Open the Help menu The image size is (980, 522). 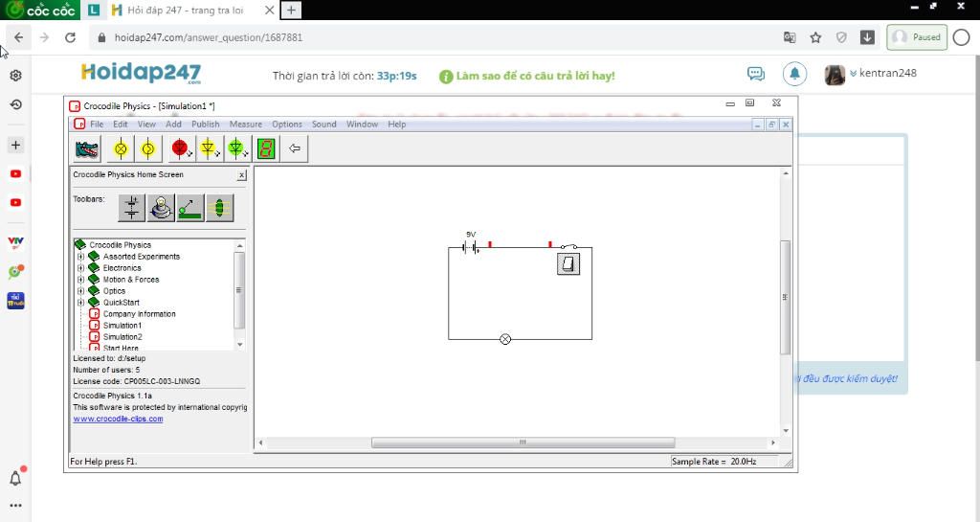click(x=397, y=124)
